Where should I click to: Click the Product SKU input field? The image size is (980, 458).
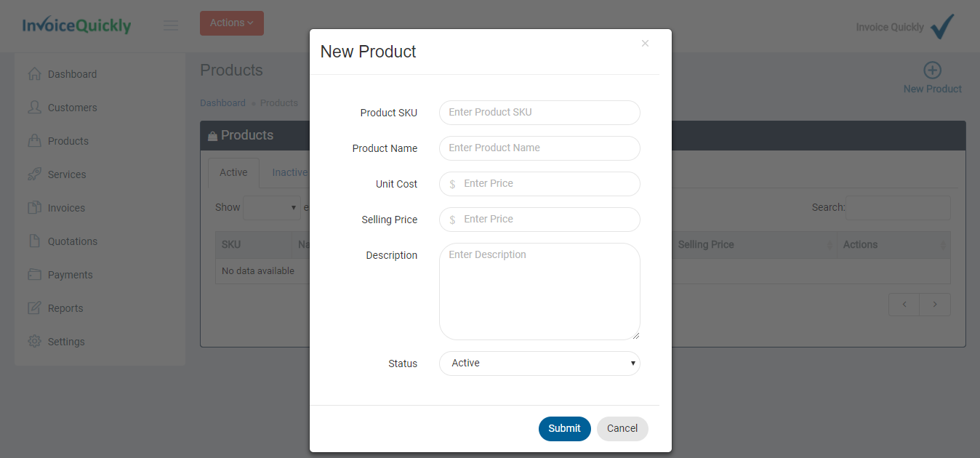pyautogui.click(x=539, y=113)
